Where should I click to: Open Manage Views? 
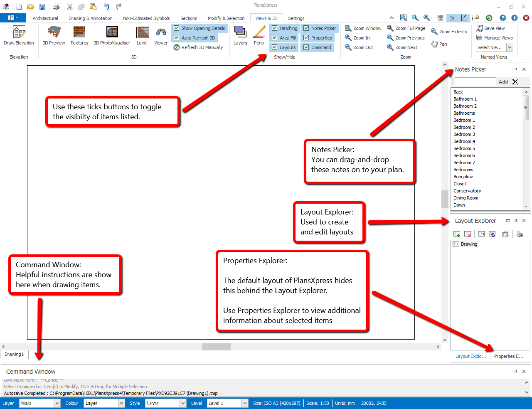(x=495, y=38)
